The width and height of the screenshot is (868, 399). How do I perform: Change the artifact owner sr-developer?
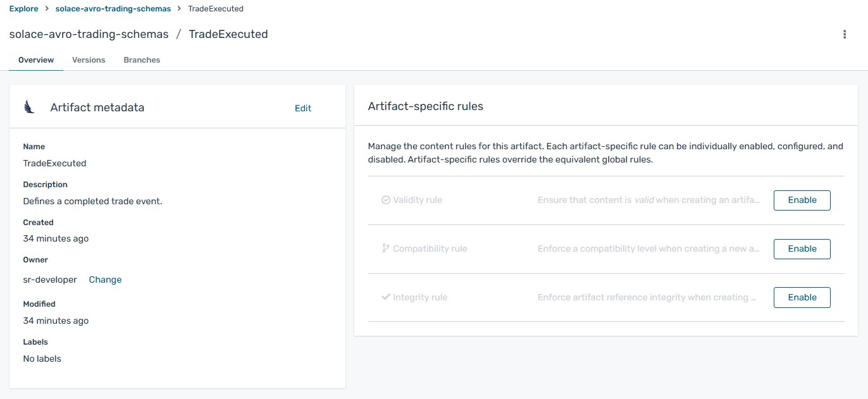105,279
